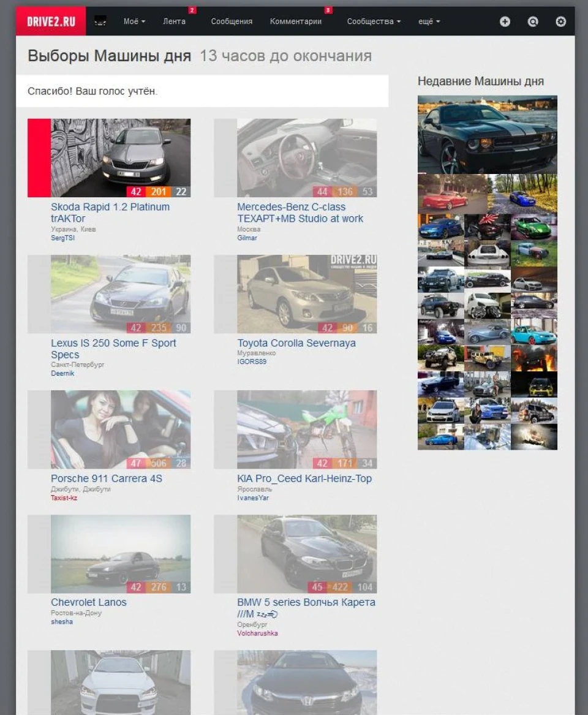Open the green sports car recent thumbnail
Screen dimensions: 588x715
(533, 227)
